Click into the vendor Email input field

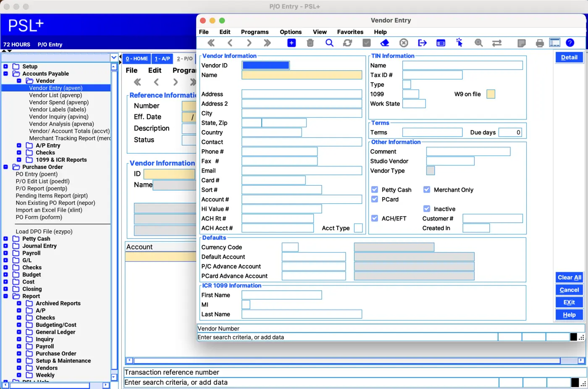[302, 171]
